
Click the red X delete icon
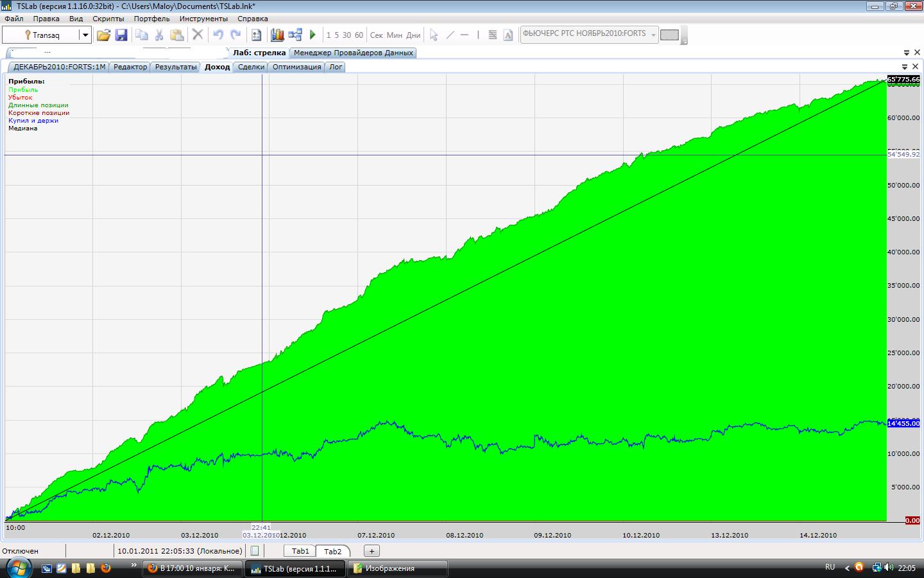[x=198, y=35]
